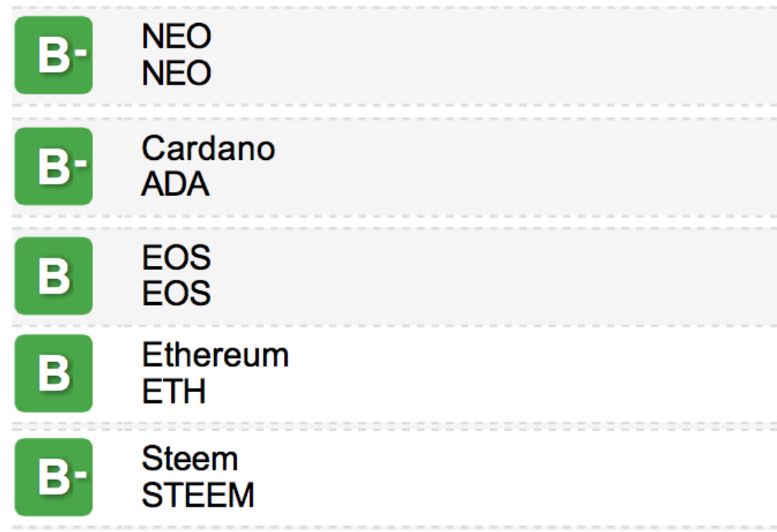Open the Ethereum coin name
The image size is (777, 532).
[215, 355]
